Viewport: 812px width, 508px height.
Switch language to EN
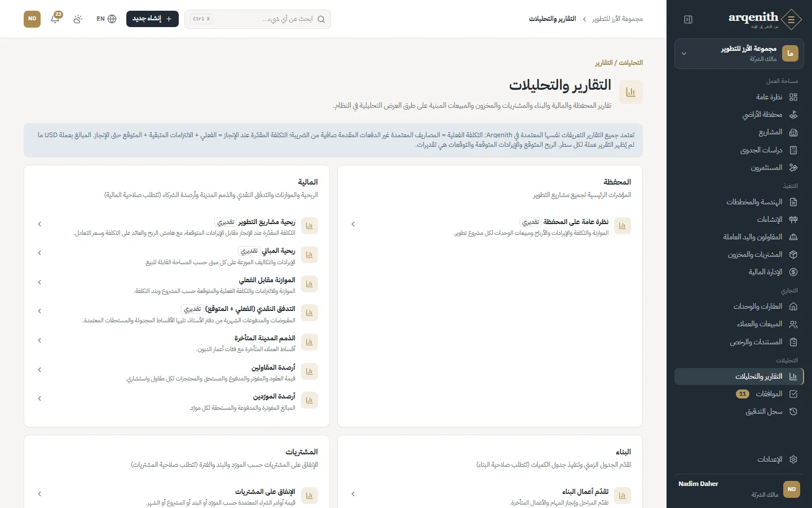pos(106,19)
